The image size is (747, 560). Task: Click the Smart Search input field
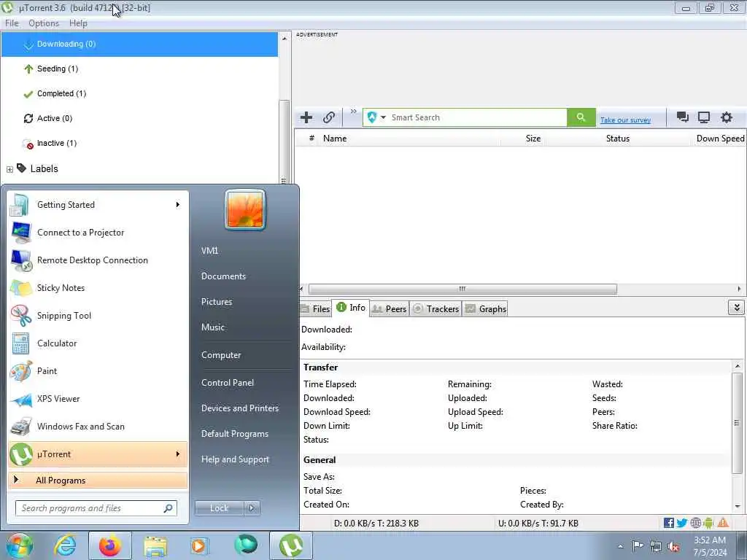click(477, 117)
